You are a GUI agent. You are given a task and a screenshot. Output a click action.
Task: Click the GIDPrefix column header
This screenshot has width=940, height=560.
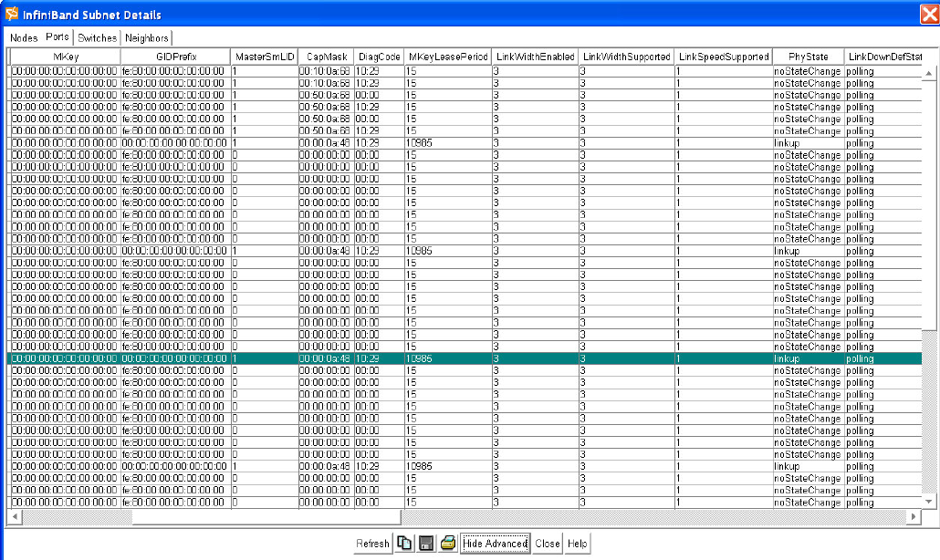pos(175,57)
